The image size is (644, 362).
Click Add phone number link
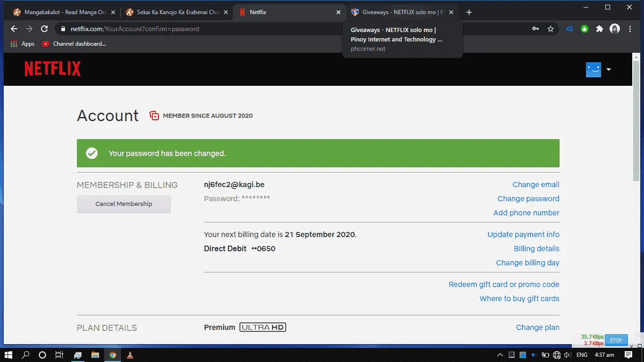pos(526,213)
